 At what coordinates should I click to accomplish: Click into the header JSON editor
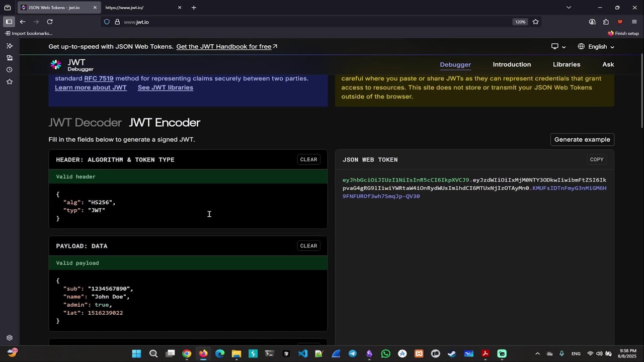pyautogui.click(x=188, y=206)
